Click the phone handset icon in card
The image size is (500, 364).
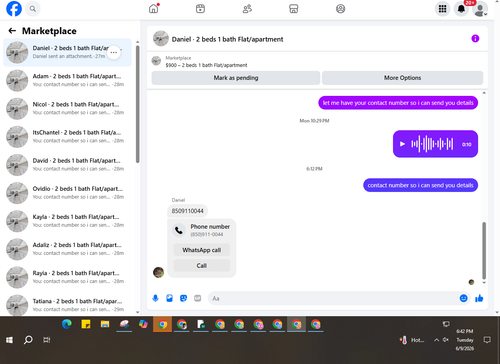pyautogui.click(x=179, y=230)
